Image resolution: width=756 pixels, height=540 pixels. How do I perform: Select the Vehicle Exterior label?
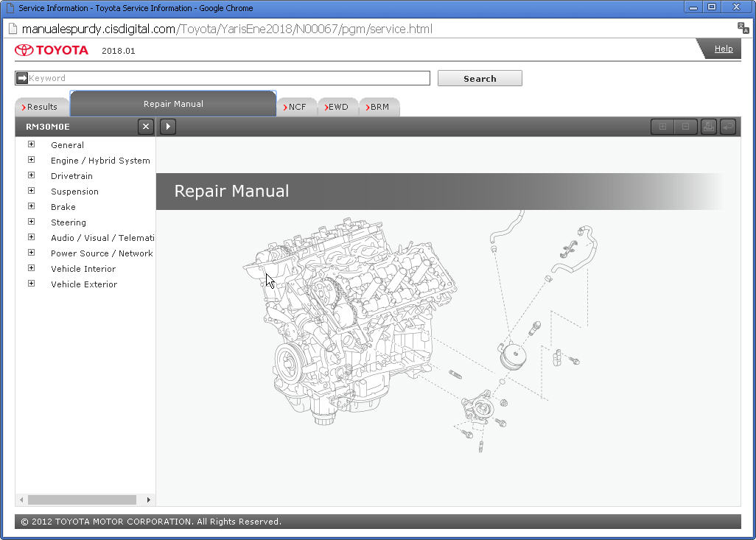click(84, 284)
